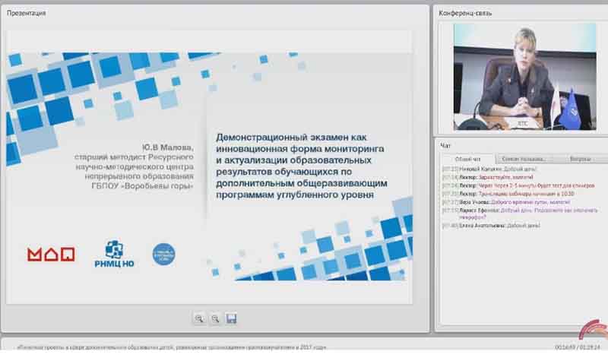Click the Конференц-связь panel header
This screenshot has height=364, width=608.
tap(467, 13)
